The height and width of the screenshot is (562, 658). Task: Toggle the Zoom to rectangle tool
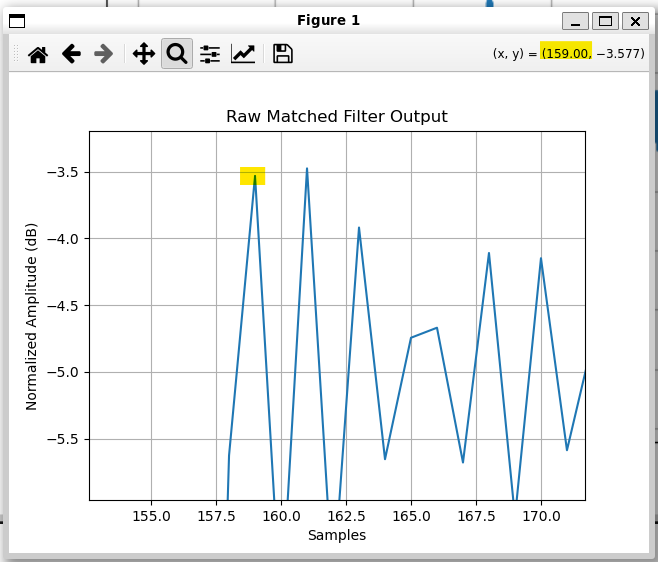(x=177, y=54)
